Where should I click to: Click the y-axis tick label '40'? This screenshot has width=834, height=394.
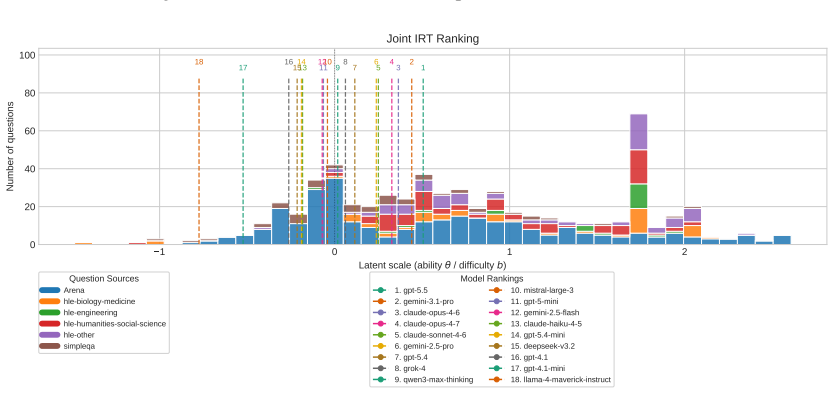click(x=30, y=169)
